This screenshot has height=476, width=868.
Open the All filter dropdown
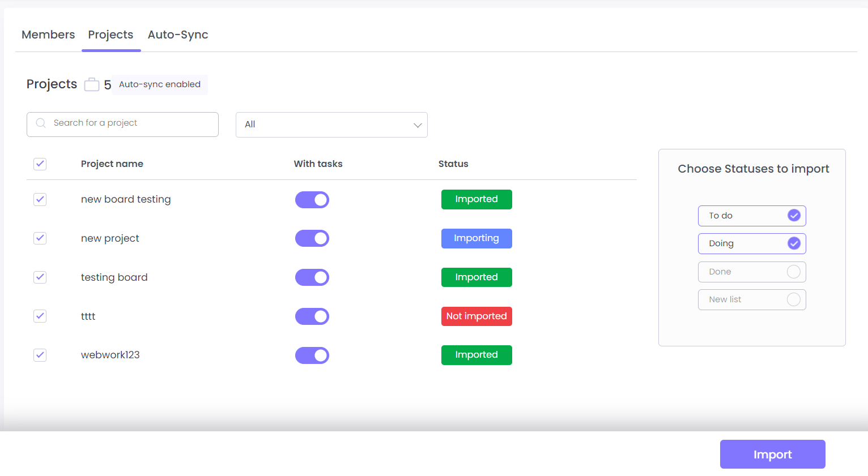(331, 125)
